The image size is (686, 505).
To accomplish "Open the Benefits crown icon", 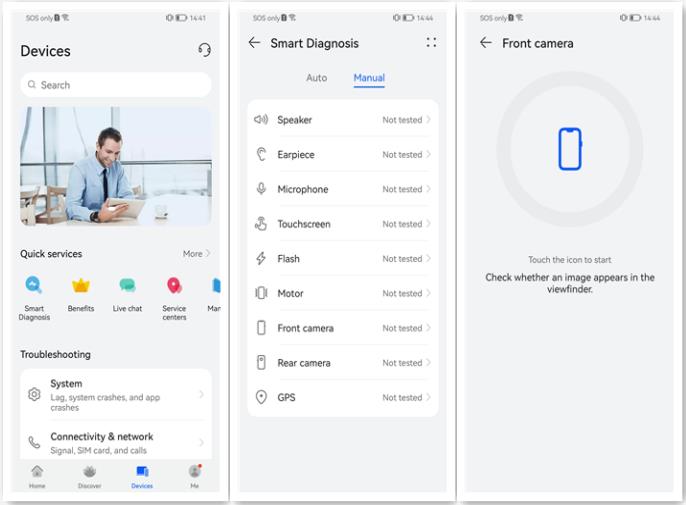I will click(81, 285).
